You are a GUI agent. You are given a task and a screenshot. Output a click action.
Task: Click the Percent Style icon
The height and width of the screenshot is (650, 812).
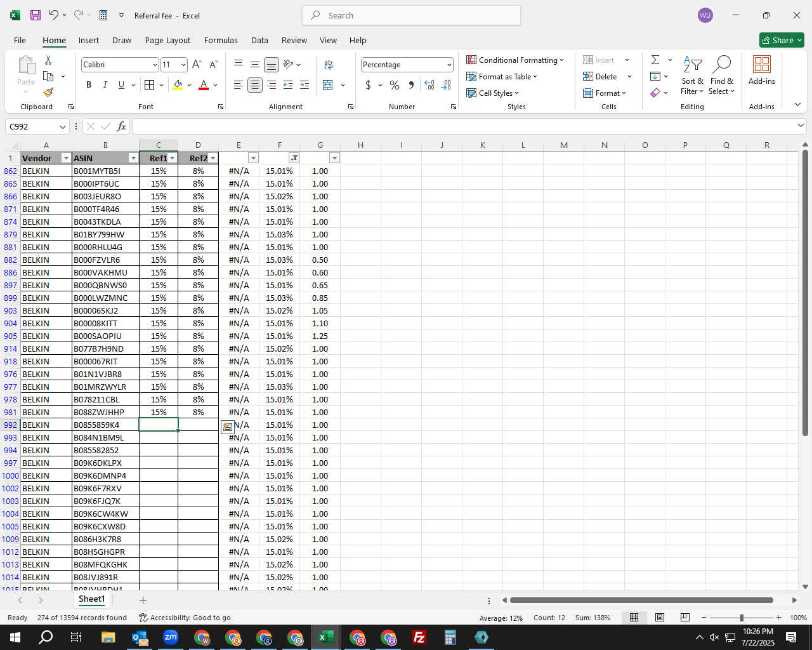(x=395, y=85)
